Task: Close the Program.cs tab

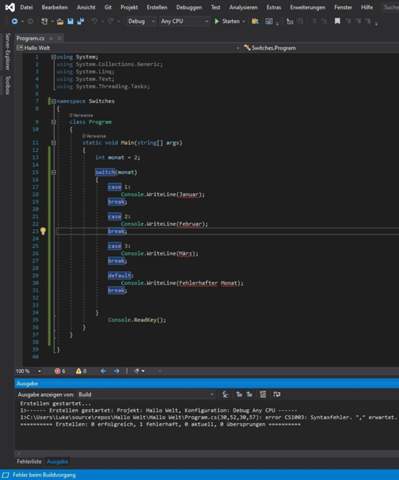Action: pos(59,38)
